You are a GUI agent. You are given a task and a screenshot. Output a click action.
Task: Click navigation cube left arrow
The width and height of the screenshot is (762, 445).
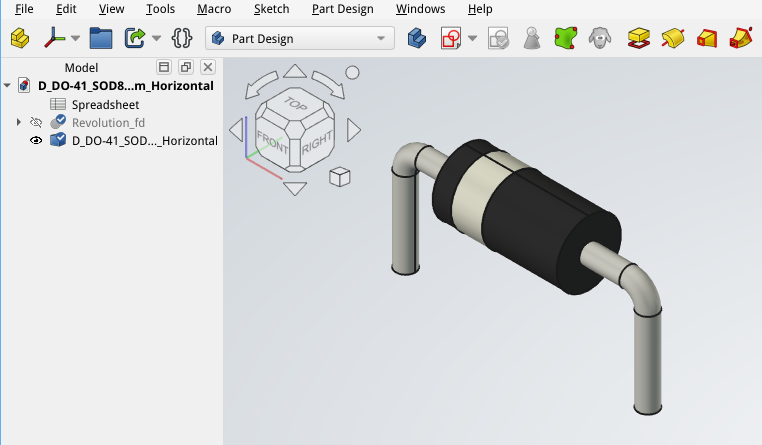[236, 130]
